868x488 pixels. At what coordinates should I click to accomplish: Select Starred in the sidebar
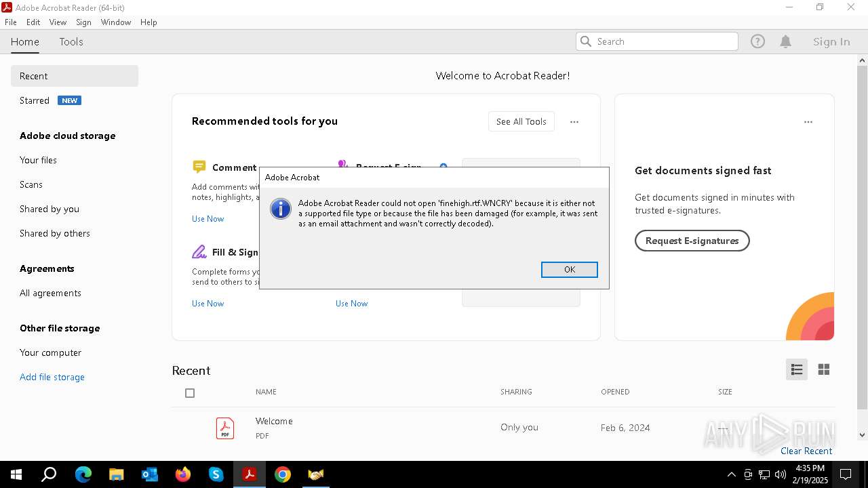point(35,100)
